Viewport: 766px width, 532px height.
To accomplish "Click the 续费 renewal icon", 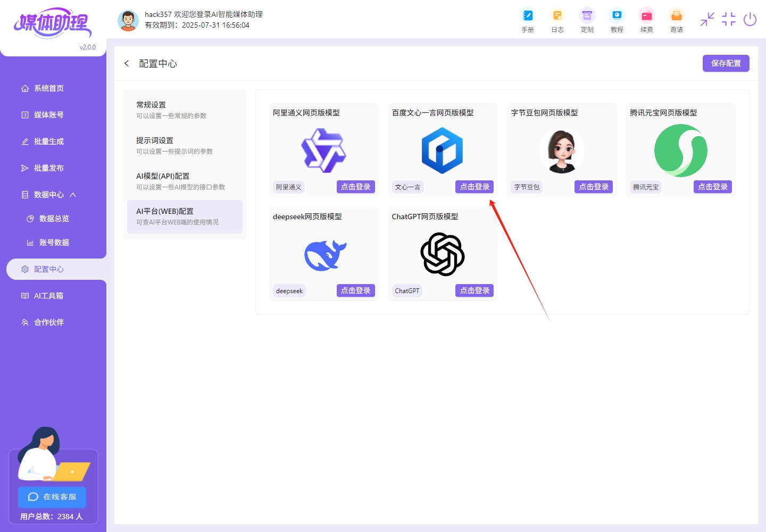I will click(647, 20).
